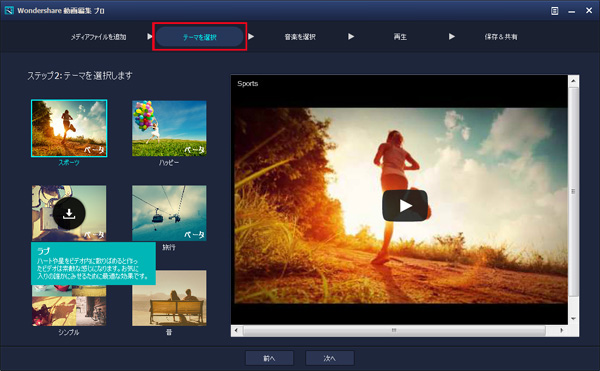Switch to the 再生 step tab
Viewport: 600px width, 371px height.
[400, 37]
